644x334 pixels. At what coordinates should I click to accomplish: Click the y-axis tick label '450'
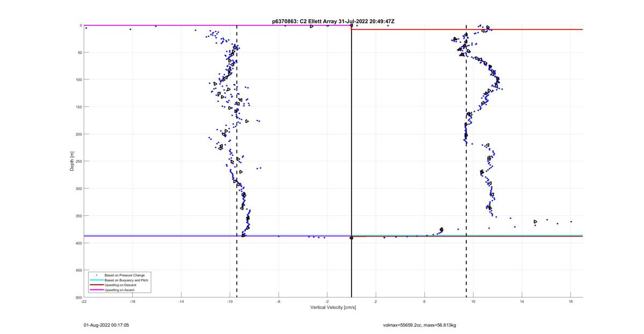tap(78, 270)
